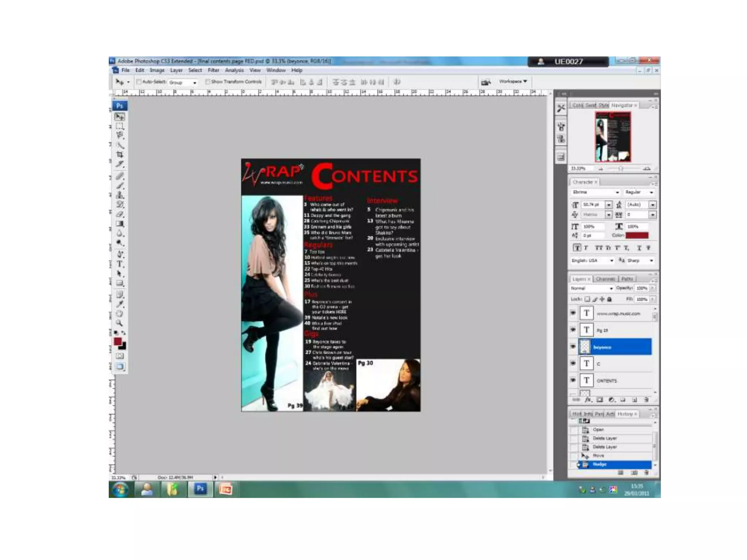Select the Hand tool
The width and height of the screenshot is (747, 560).
(x=120, y=314)
